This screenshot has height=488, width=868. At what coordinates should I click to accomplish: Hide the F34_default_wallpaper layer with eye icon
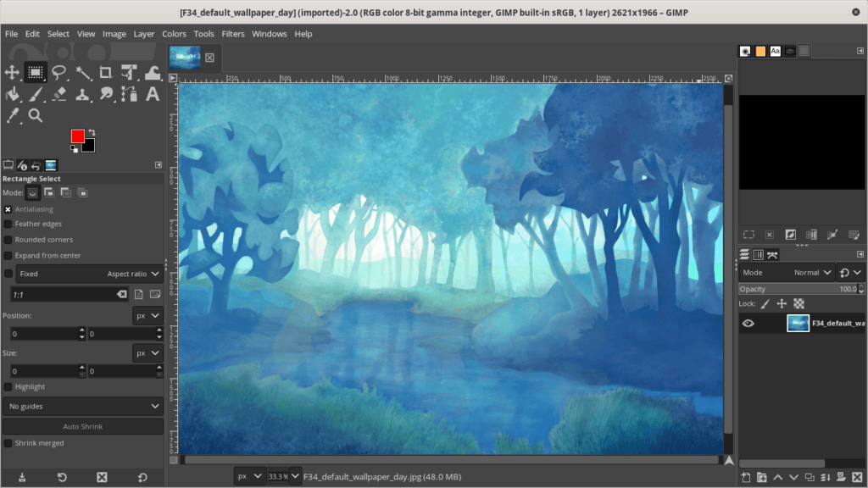click(x=748, y=323)
